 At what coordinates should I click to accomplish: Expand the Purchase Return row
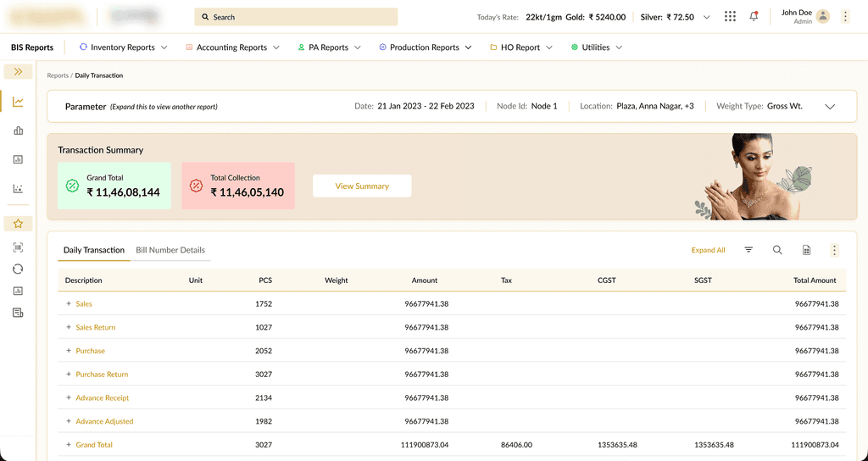(x=69, y=374)
